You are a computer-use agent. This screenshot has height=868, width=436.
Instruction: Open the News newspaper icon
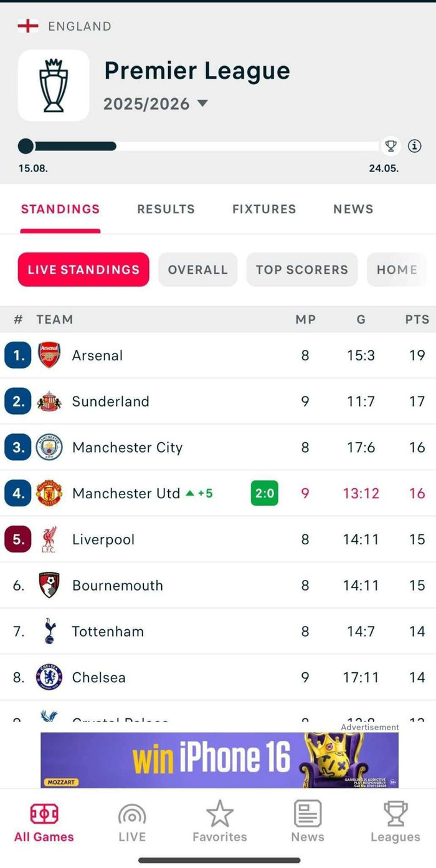pos(308,814)
